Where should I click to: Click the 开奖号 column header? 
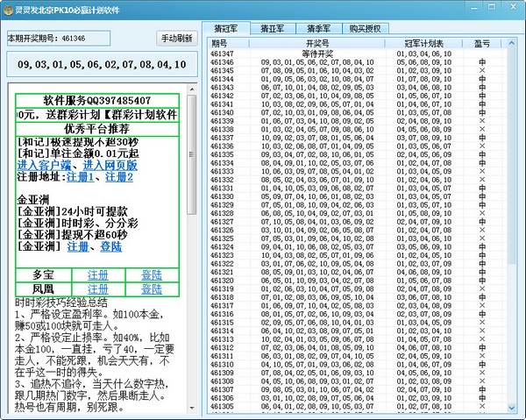pyautogui.click(x=317, y=43)
